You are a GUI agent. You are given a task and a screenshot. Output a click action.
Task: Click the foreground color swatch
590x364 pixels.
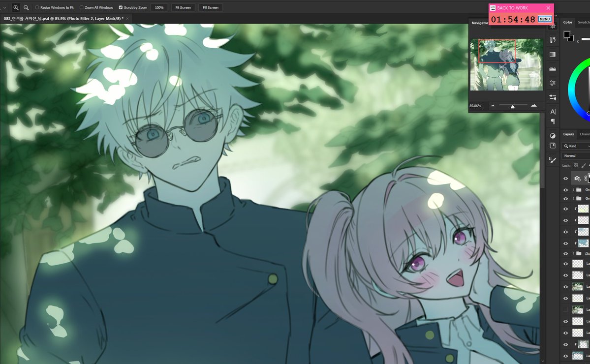click(566, 34)
